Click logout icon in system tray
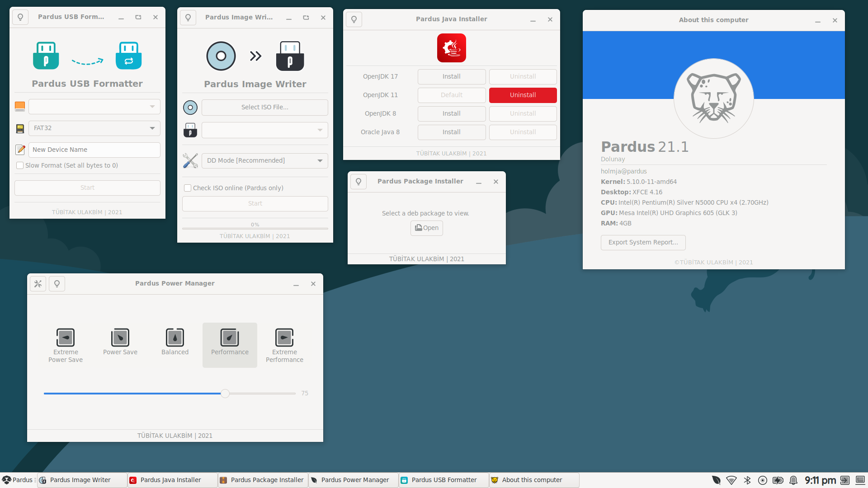This screenshot has width=868, height=488. (x=845, y=480)
